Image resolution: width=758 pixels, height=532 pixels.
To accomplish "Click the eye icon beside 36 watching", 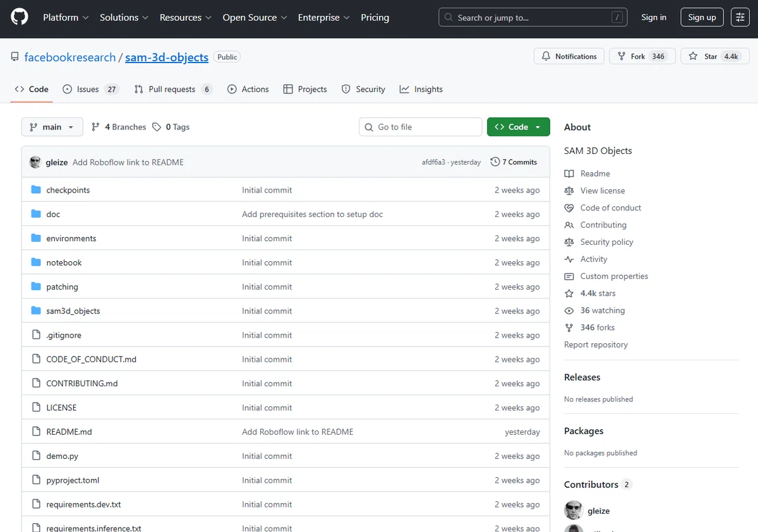I will [x=569, y=310].
